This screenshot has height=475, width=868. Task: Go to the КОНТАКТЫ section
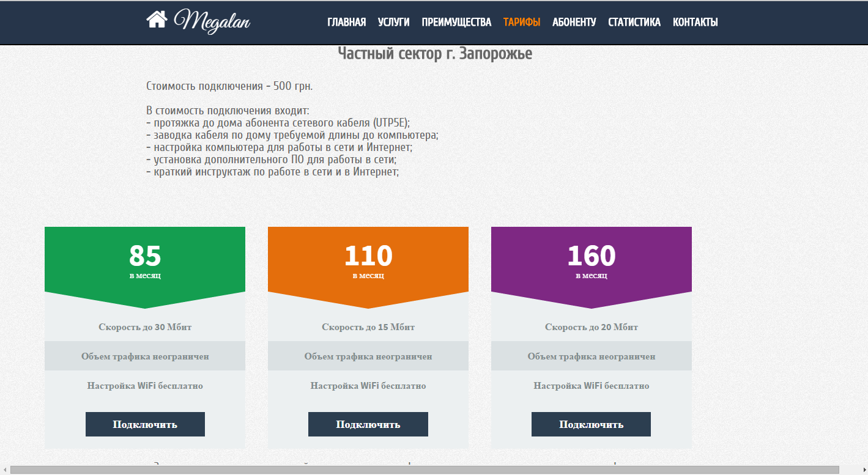click(695, 22)
